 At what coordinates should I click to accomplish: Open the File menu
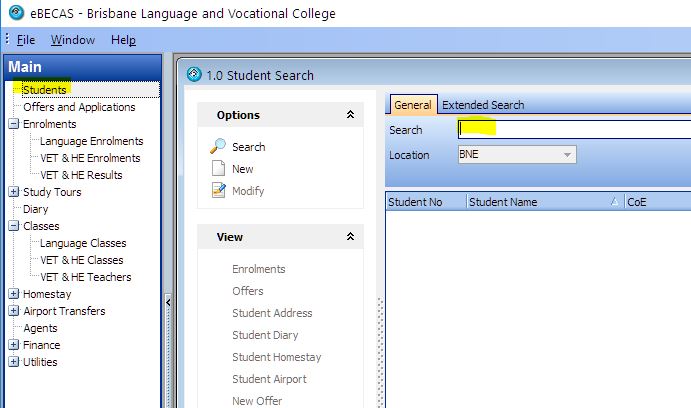pyautogui.click(x=26, y=40)
